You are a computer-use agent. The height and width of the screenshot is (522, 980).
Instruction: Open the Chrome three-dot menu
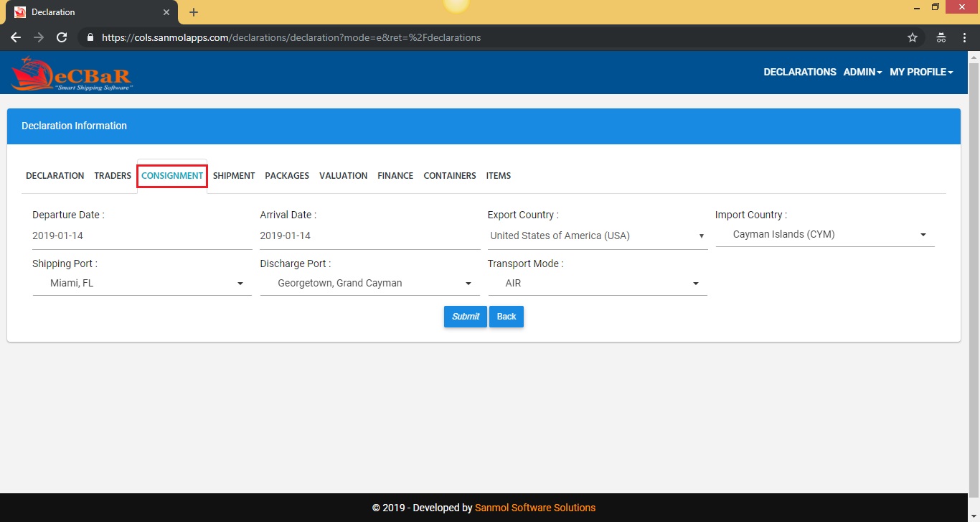point(963,37)
